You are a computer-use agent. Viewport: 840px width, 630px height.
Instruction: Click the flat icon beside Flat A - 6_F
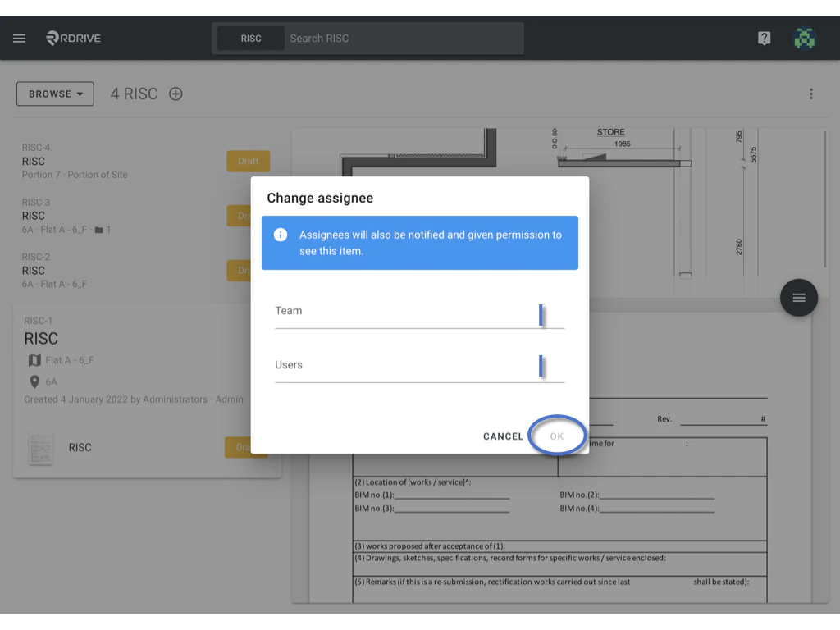point(33,359)
